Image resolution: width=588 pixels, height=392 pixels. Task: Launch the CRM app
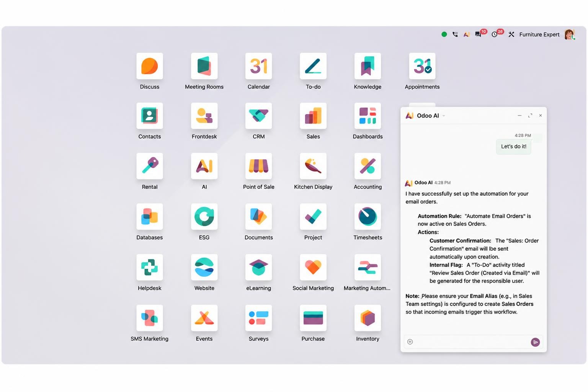point(259,116)
